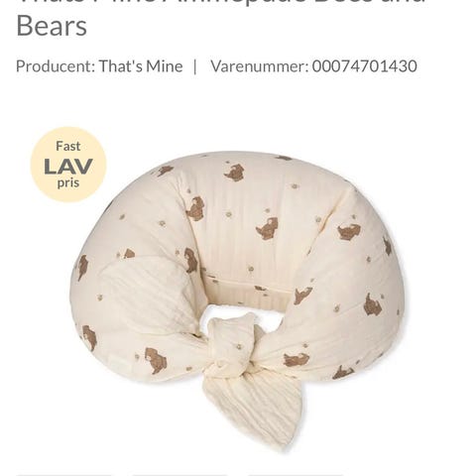
Task: Click the product title ending in Bears
Action: coord(52,26)
